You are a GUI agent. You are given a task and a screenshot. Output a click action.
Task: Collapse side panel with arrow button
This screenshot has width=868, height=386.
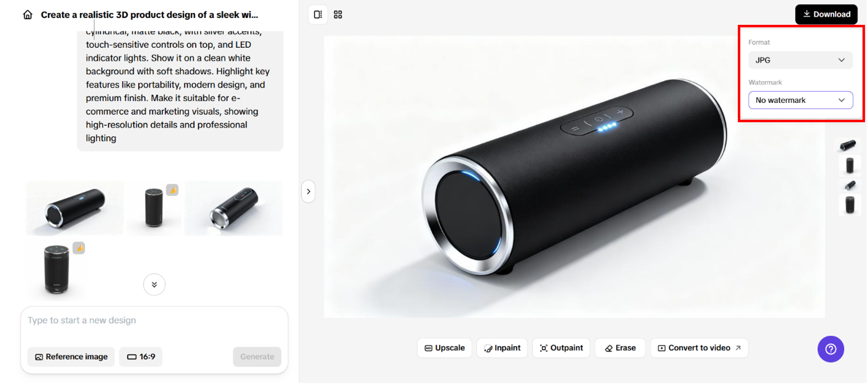(309, 192)
